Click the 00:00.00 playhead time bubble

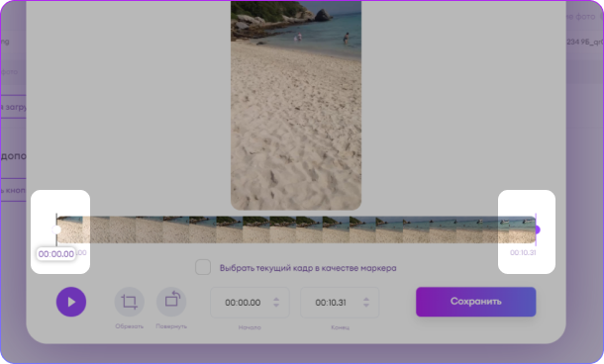tap(56, 254)
